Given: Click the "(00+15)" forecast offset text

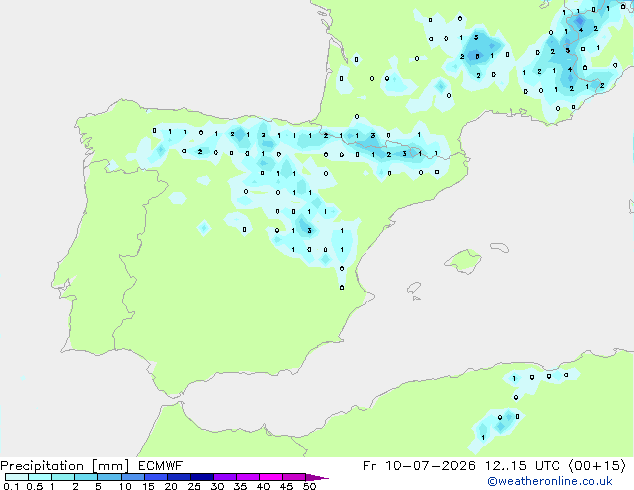Looking at the screenshot, I should 597,466.
